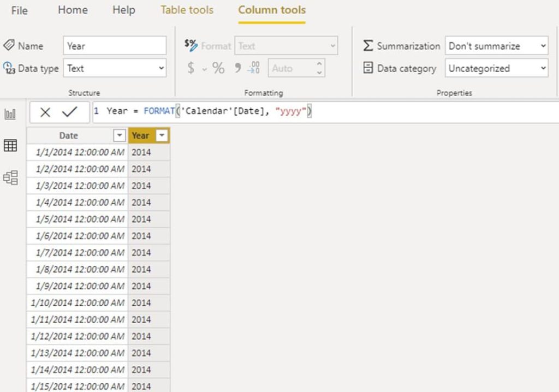Click the Name field containing Year
The image size is (559, 392).
(x=115, y=45)
